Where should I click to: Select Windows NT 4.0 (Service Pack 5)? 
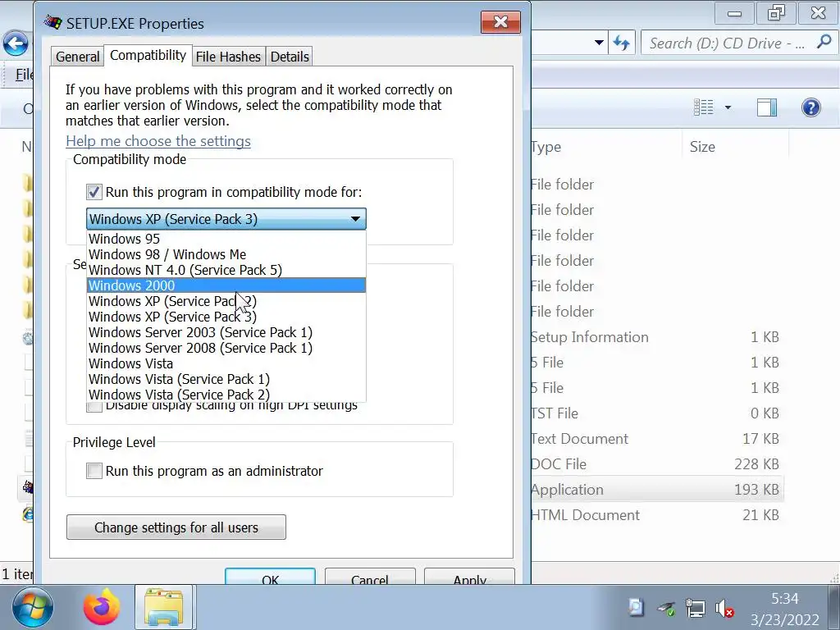226,270
